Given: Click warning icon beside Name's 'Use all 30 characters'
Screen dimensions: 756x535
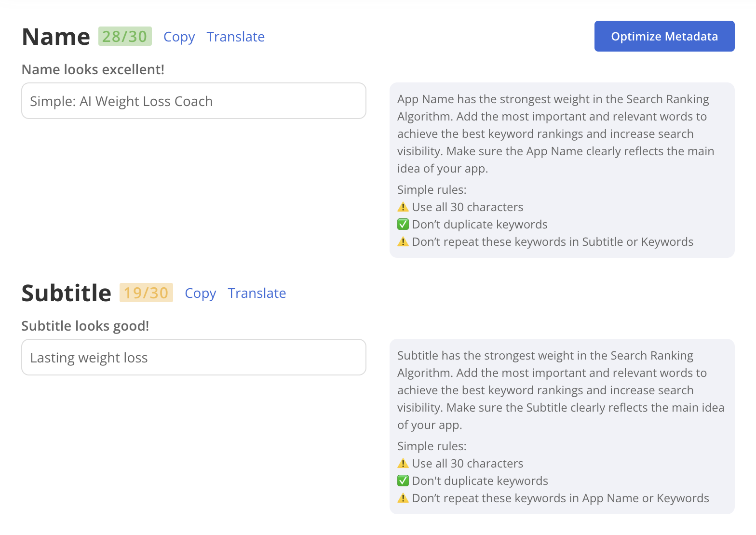Looking at the screenshot, I should pos(403,207).
